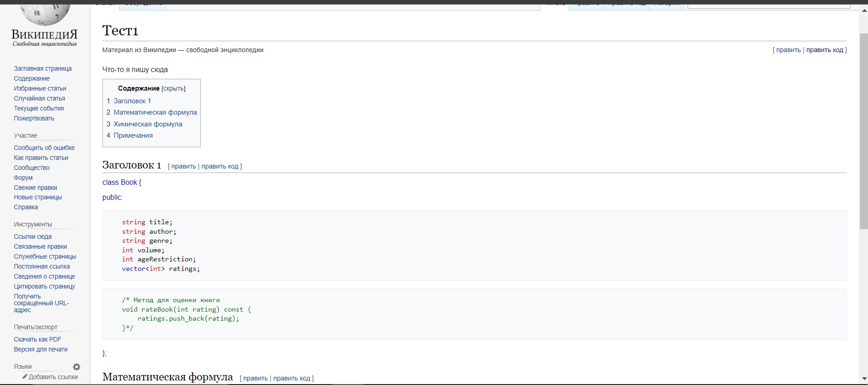
Task: Click Получить сокращённый URL-адрес
Action: coord(41,303)
